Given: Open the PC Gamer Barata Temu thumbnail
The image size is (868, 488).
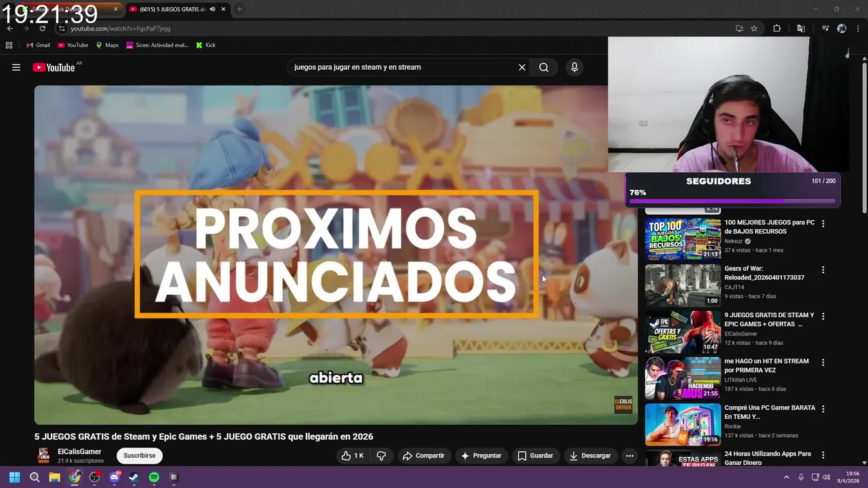Looking at the screenshot, I should (x=682, y=424).
